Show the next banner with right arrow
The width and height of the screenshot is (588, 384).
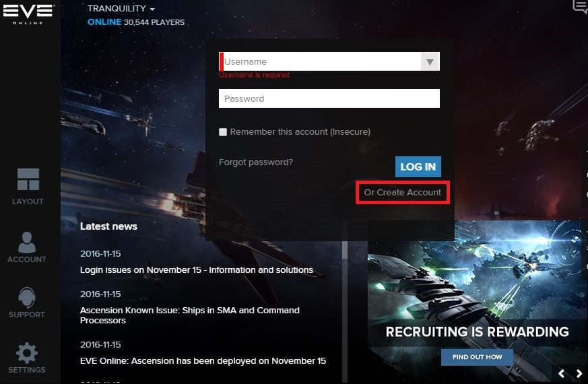coord(579,373)
